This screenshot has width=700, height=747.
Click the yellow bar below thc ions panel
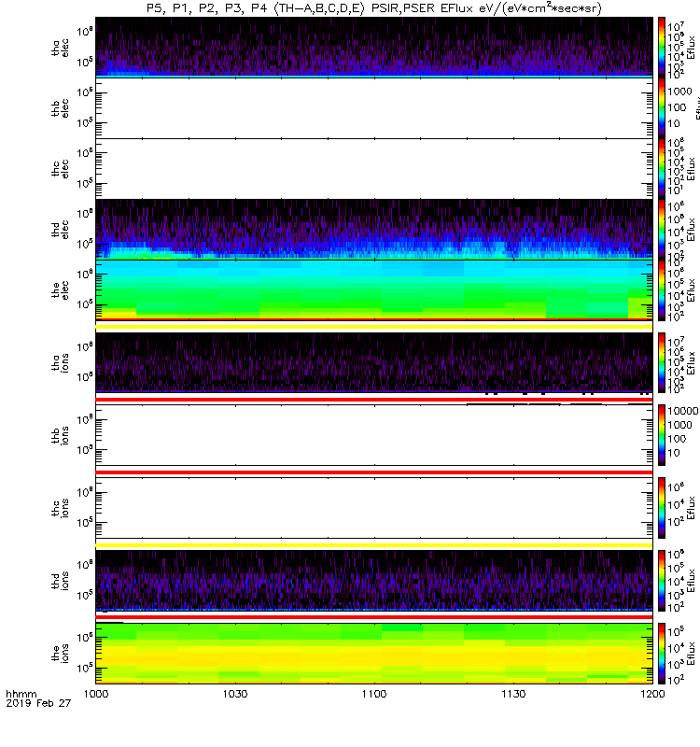point(374,545)
